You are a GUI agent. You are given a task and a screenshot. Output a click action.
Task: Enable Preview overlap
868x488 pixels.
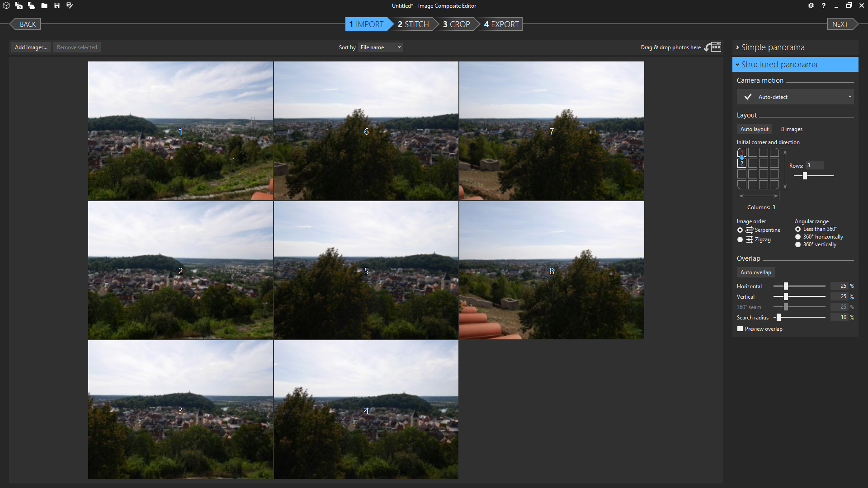[740, 328]
